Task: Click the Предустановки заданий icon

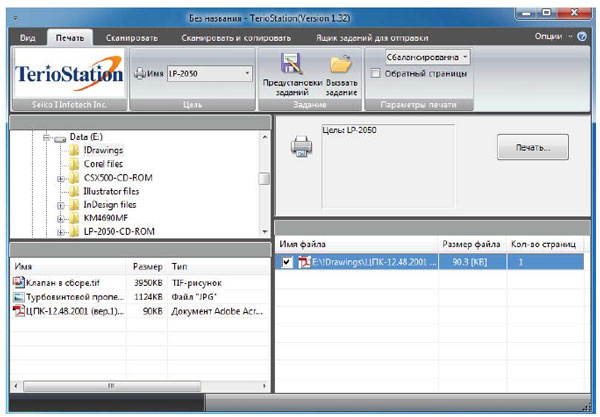Action: point(292,66)
